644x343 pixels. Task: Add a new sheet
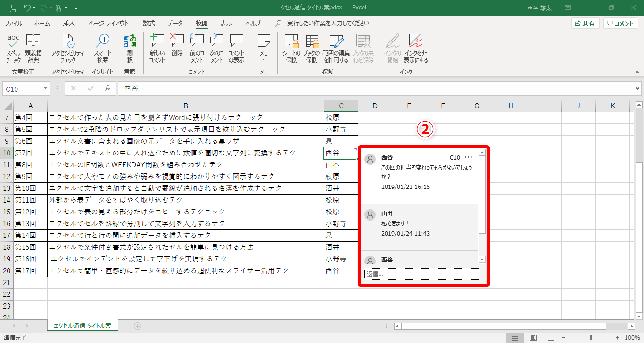pyautogui.click(x=138, y=326)
